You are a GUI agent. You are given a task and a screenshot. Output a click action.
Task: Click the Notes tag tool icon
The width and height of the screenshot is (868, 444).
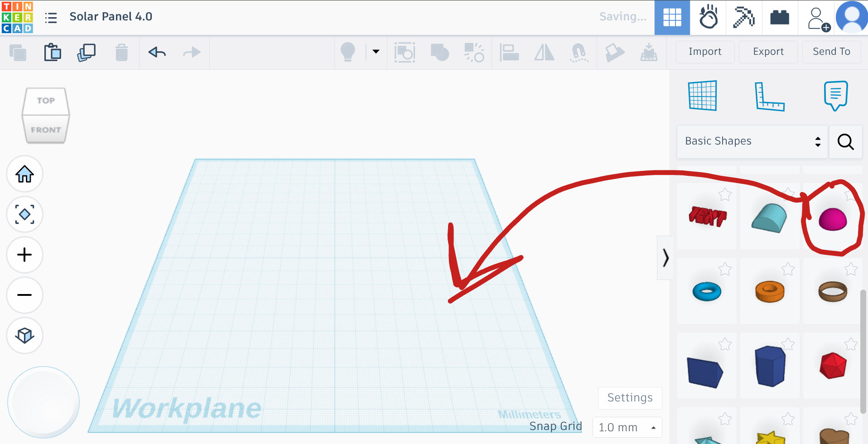[615, 53]
